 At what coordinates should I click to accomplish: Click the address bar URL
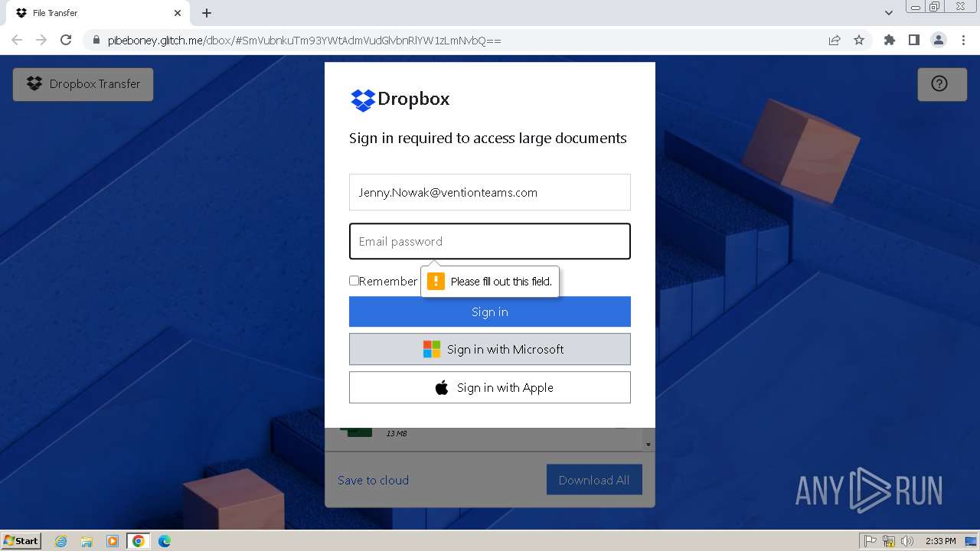click(305, 41)
